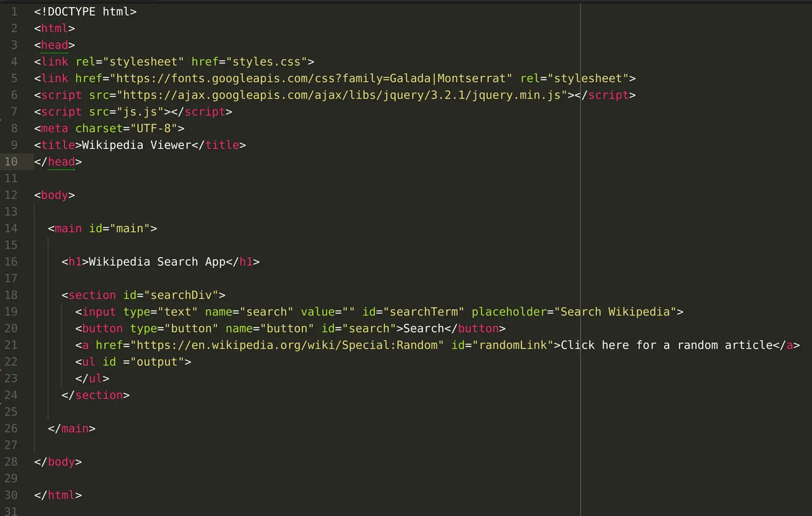Viewport: 812px width, 516px height.
Task: Click the "js.js" script source value
Action: (140, 112)
